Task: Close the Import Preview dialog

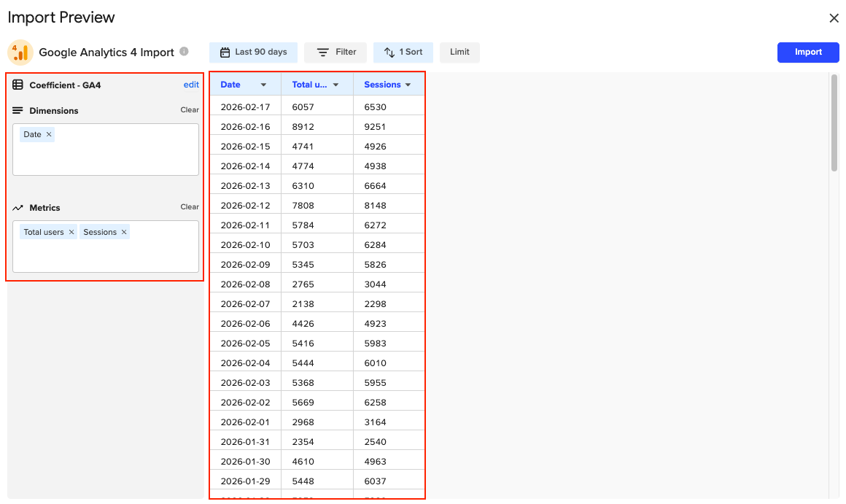Action: [x=834, y=18]
